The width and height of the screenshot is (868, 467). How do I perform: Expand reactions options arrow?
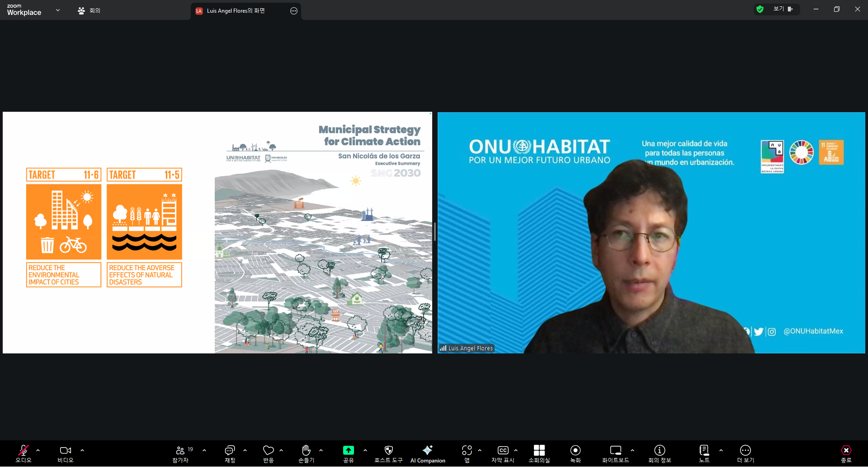281,450
